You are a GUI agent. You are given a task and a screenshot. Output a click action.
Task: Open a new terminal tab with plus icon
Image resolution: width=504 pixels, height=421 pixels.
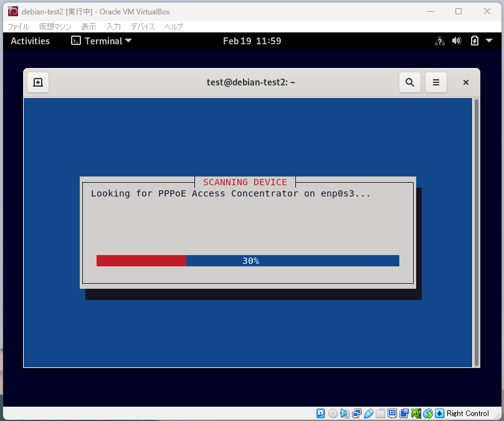point(38,82)
